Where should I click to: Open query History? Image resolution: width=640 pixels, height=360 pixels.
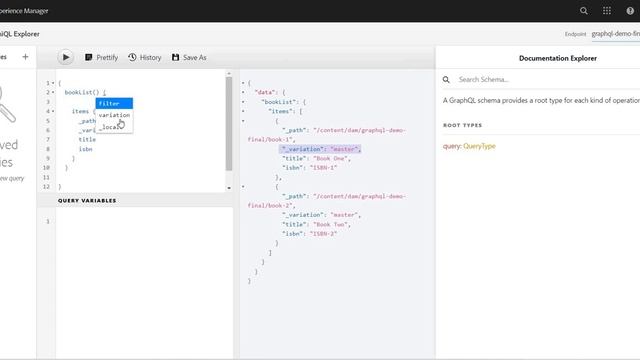coord(144,58)
